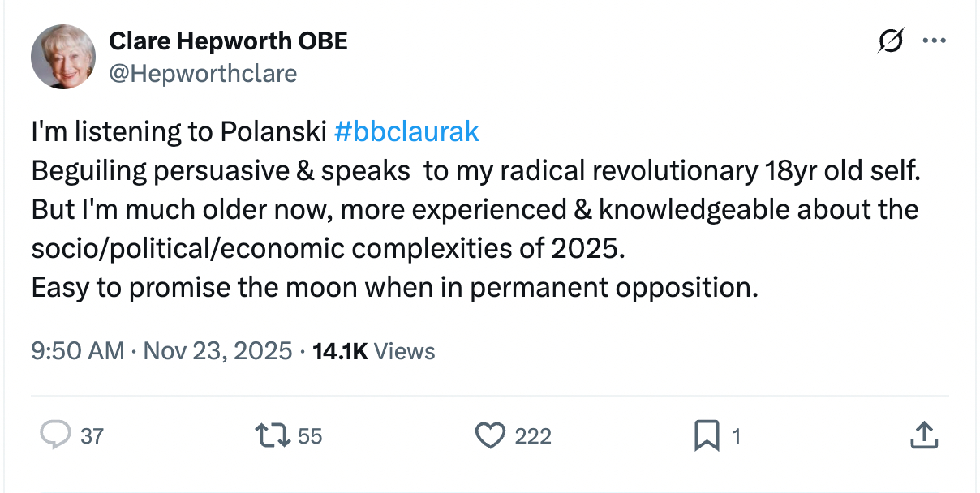
Task: Click the tweet text mentioning Polanski
Action: [x=178, y=131]
